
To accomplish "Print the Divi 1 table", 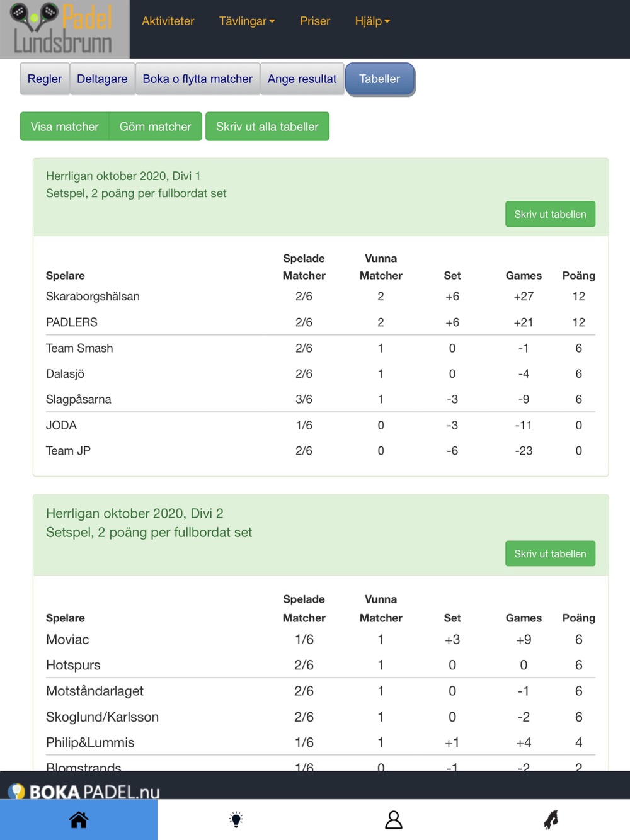I will (x=550, y=214).
